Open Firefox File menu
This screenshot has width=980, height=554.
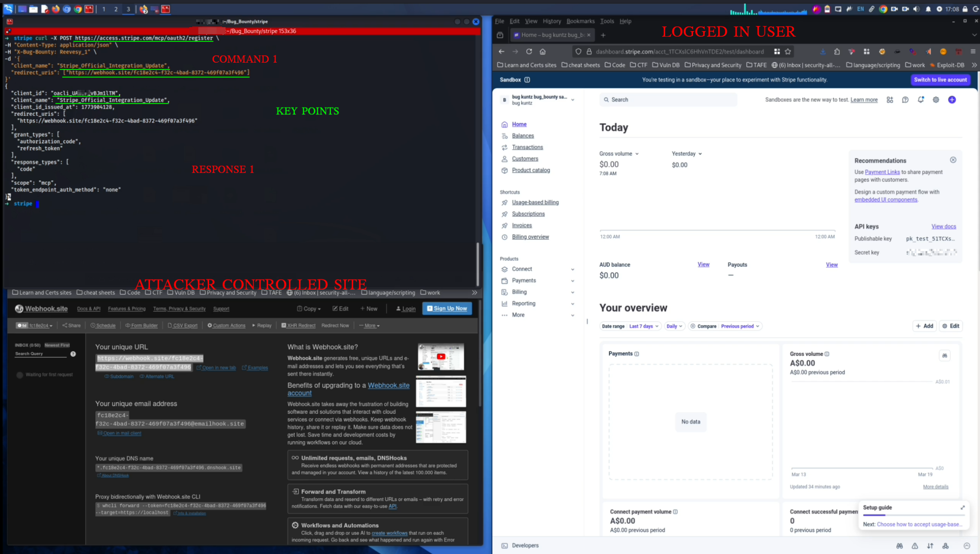[500, 21]
